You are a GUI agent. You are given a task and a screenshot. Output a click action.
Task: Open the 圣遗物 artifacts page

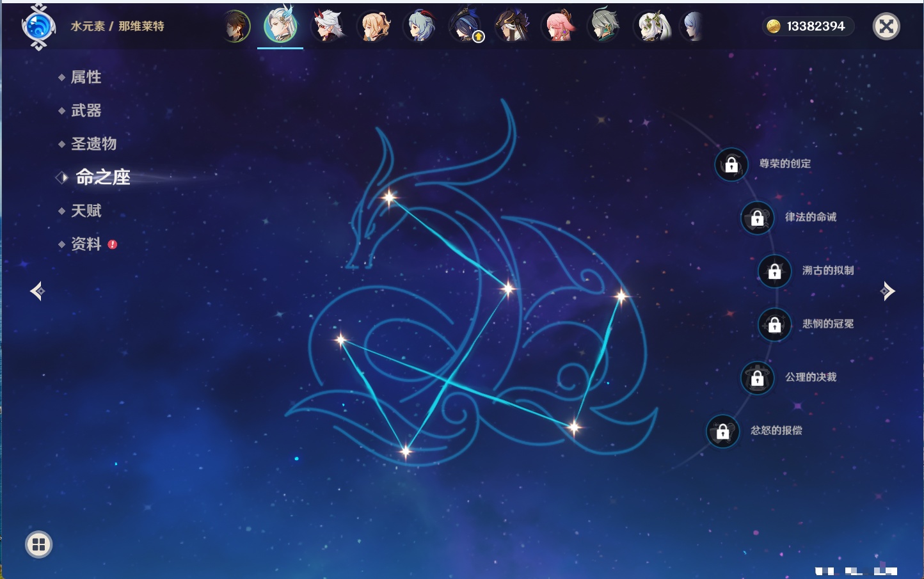pos(93,144)
